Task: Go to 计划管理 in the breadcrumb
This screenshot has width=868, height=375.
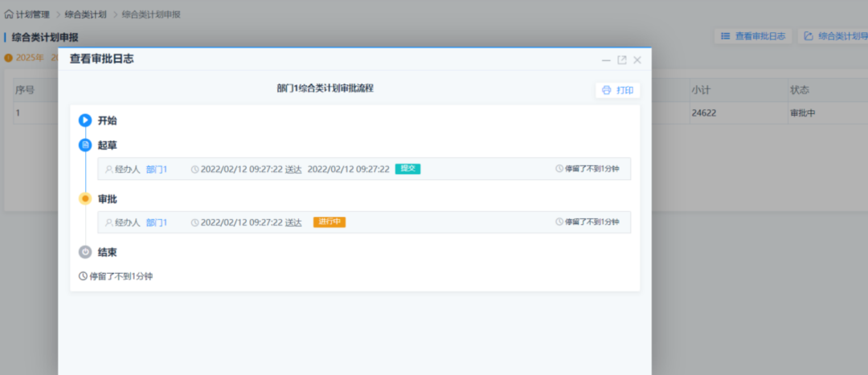Action: 32,14
